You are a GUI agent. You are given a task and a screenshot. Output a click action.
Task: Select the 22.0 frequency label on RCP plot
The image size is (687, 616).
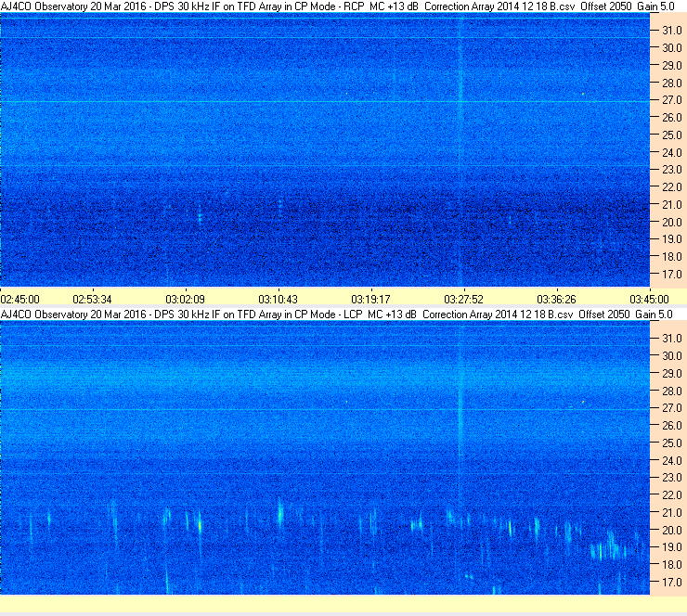672,187
